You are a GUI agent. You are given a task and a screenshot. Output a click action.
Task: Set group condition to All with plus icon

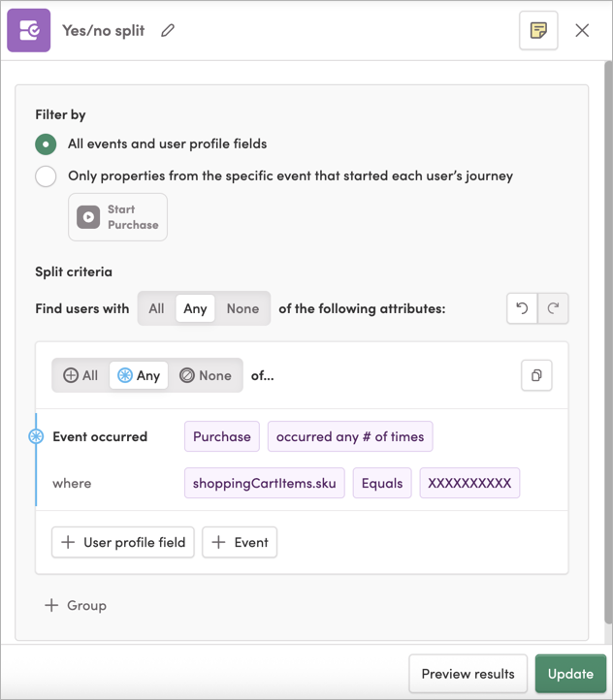pos(81,375)
